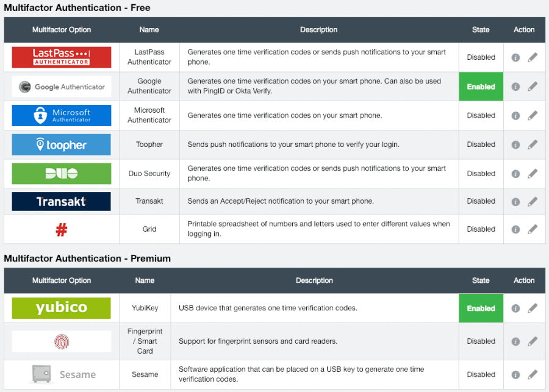Toggle the YubiKey Enabled state
Viewport: 549px width, 392px height.
pos(481,308)
